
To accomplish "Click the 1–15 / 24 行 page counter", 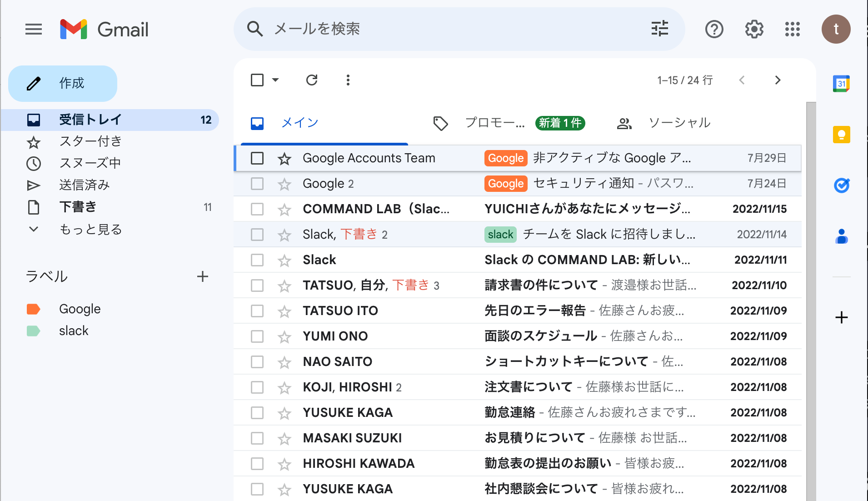I will click(685, 80).
